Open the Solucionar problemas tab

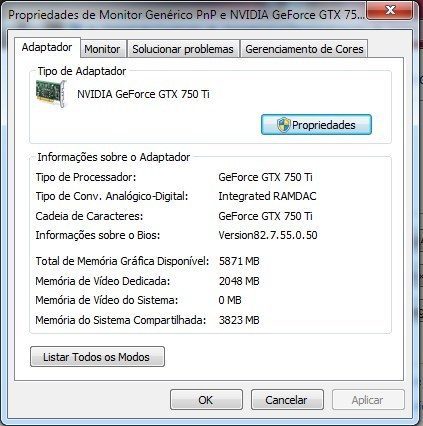tap(183, 49)
